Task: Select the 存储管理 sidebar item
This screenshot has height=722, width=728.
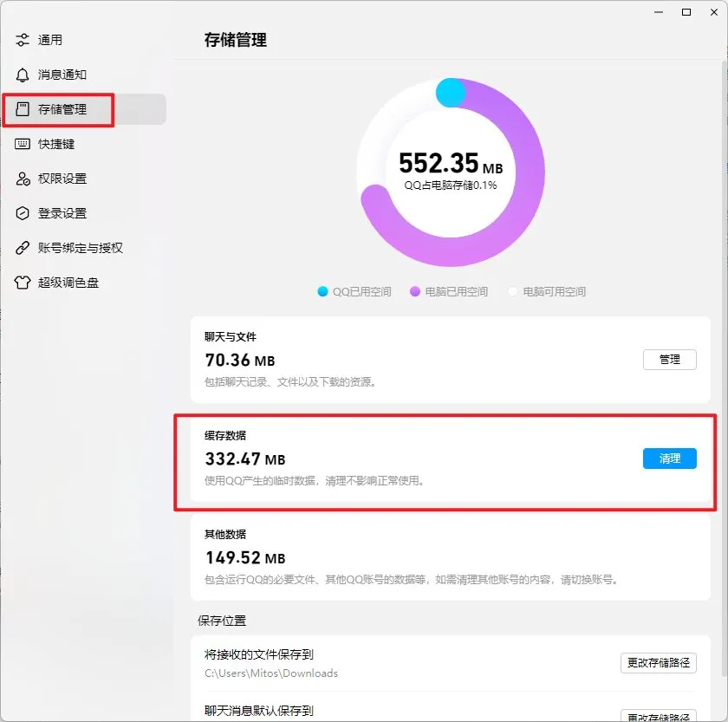Action: (85, 109)
